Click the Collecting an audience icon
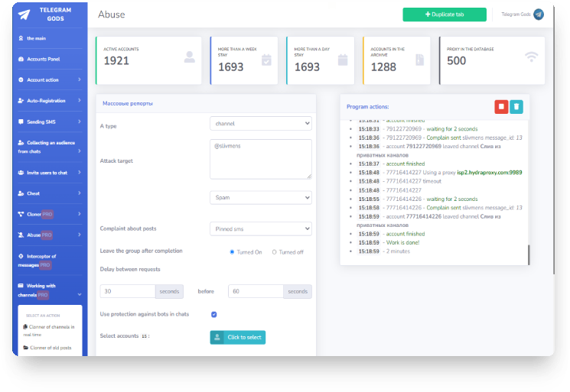Image resolution: width=570 pixels, height=392 pixels. click(x=21, y=142)
